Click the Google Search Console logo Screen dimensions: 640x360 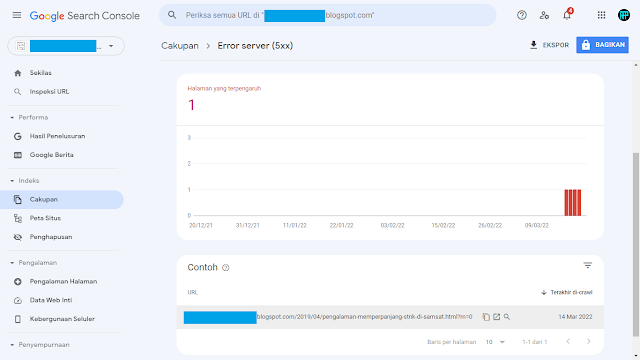coord(84,16)
